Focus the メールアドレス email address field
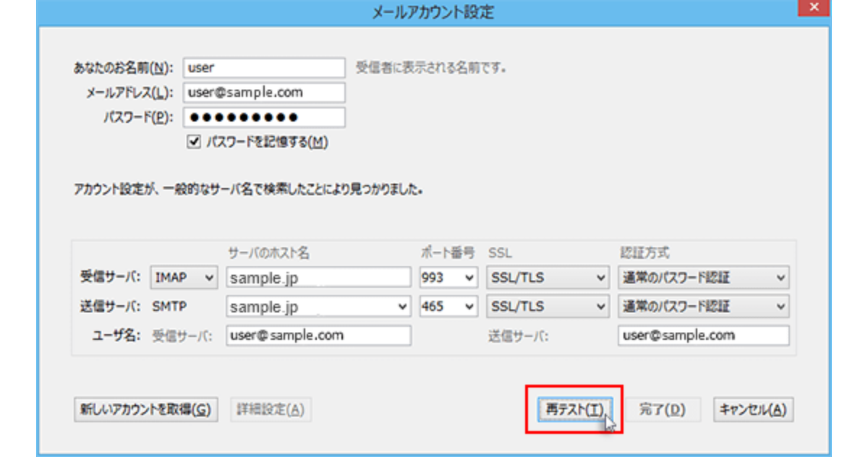 [265, 93]
